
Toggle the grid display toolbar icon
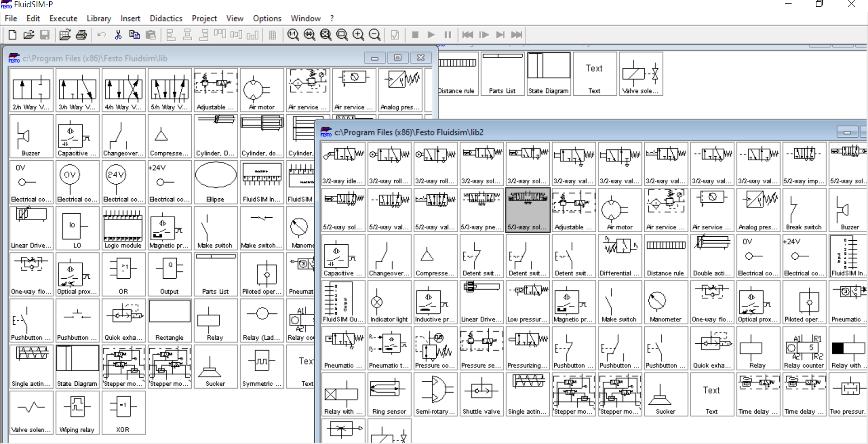pos(273,35)
